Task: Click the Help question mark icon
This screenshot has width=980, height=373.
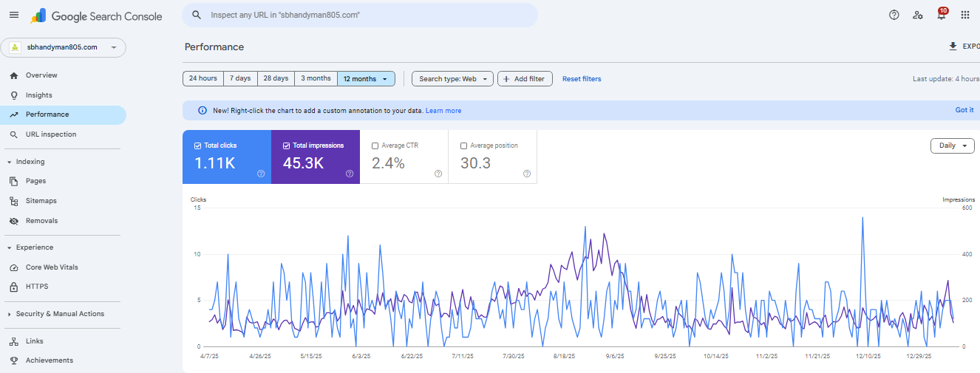Action: point(894,15)
